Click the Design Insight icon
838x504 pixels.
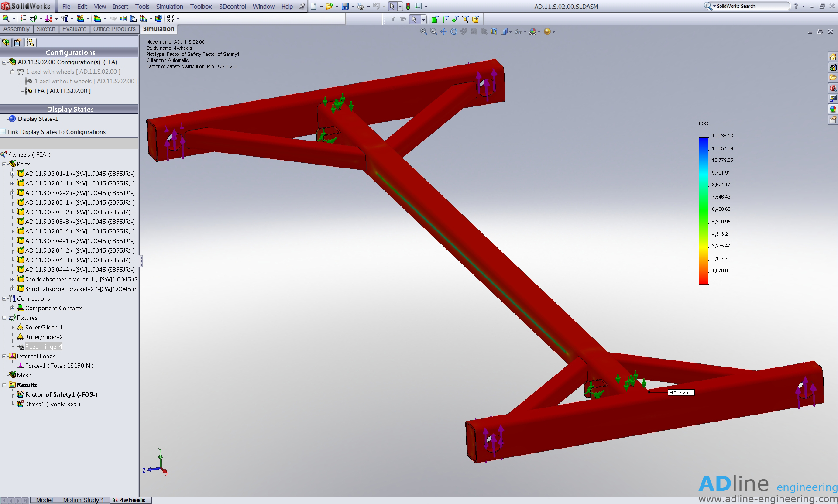(x=133, y=18)
